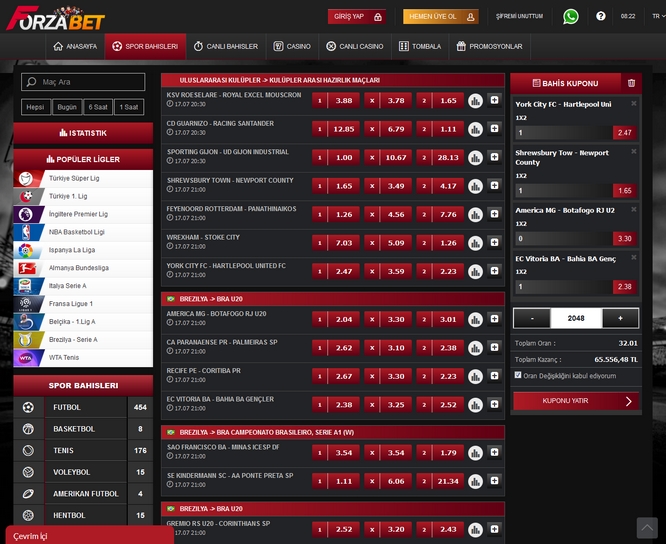666x544 pixels.
Task: Open Spor Bahisleri tab
Action: tap(145, 46)
